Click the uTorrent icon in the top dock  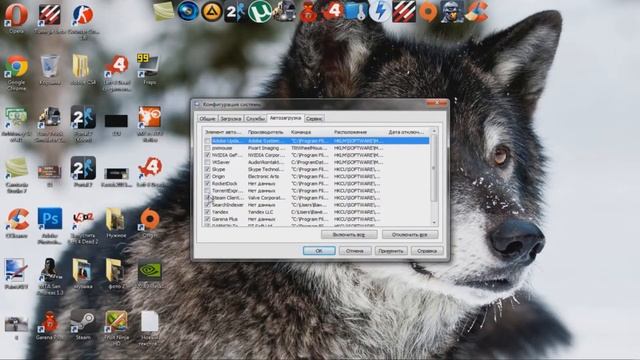(x=260, y=11)
